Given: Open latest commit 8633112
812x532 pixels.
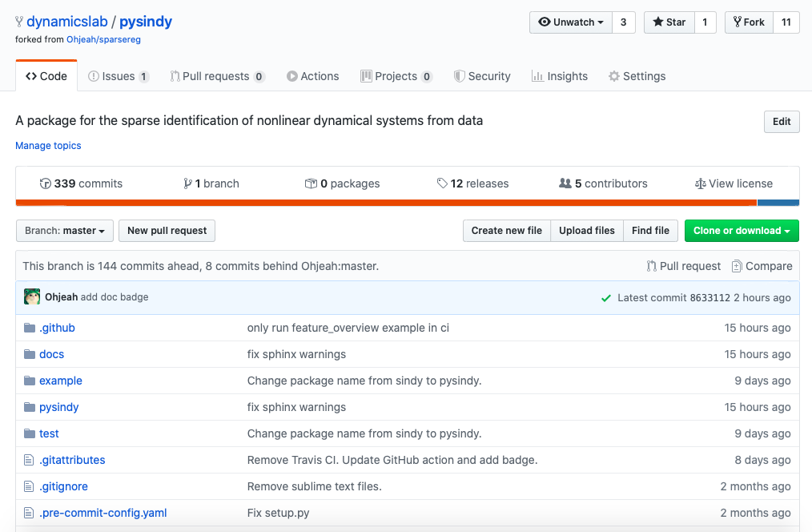Looking at the screenshot, I should (x=710, y=298).
